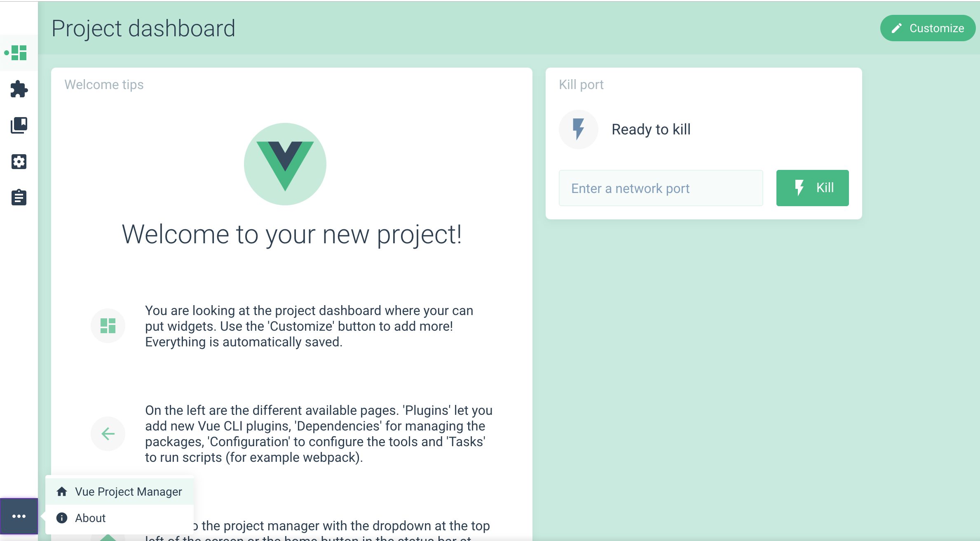
Task: Click the Kill button to terminate port
Action: click(814, 188)
